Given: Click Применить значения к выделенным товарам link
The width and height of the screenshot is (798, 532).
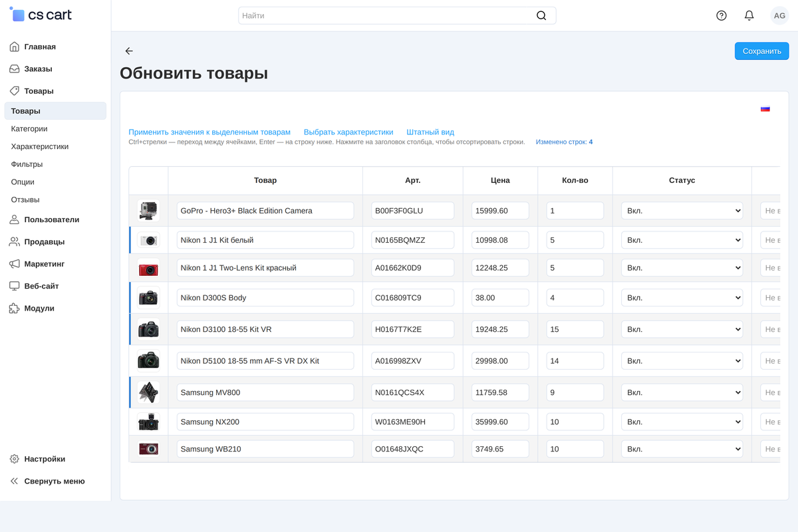Looking at the screenshot, I should 209,132.
